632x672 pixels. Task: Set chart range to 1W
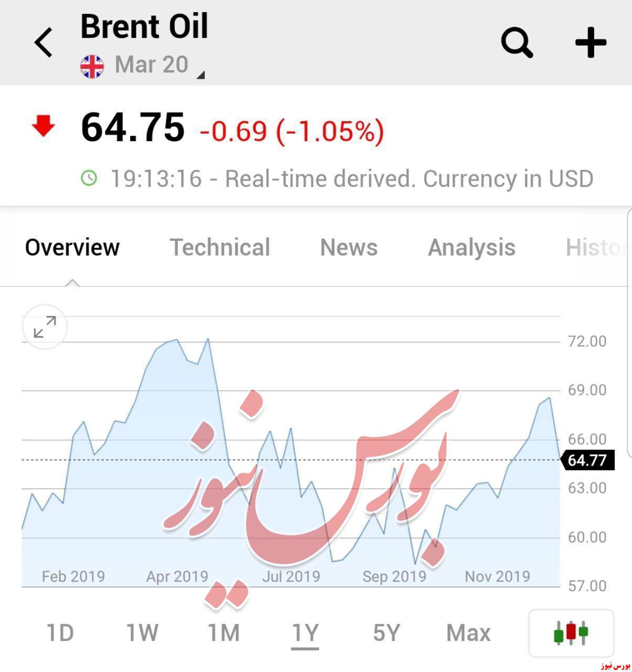(142, 633)
